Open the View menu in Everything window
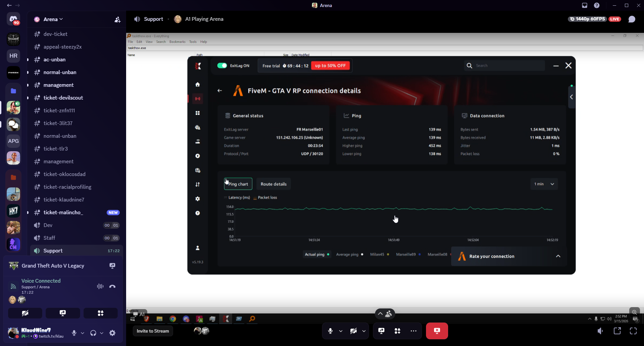 (x=149, y=42)
